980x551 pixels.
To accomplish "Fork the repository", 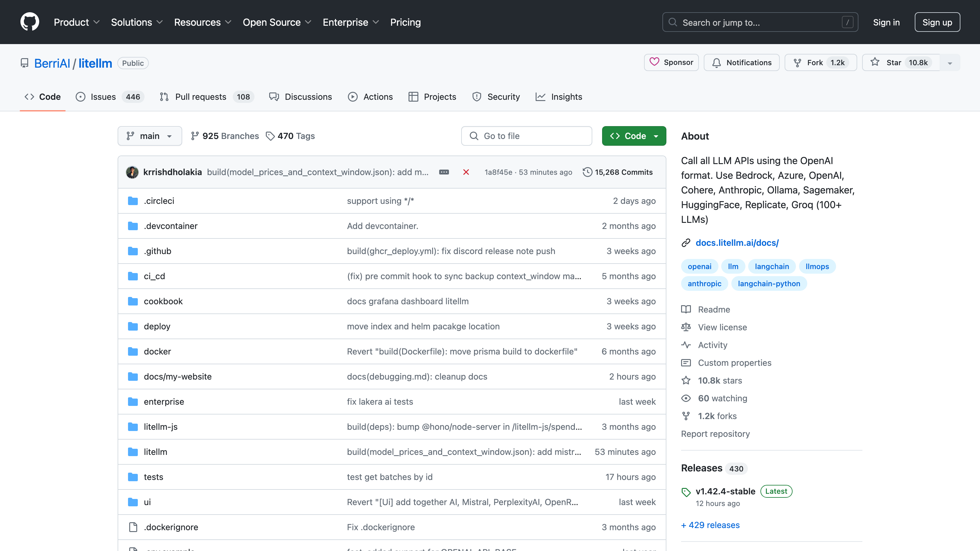I will (820, 62).
